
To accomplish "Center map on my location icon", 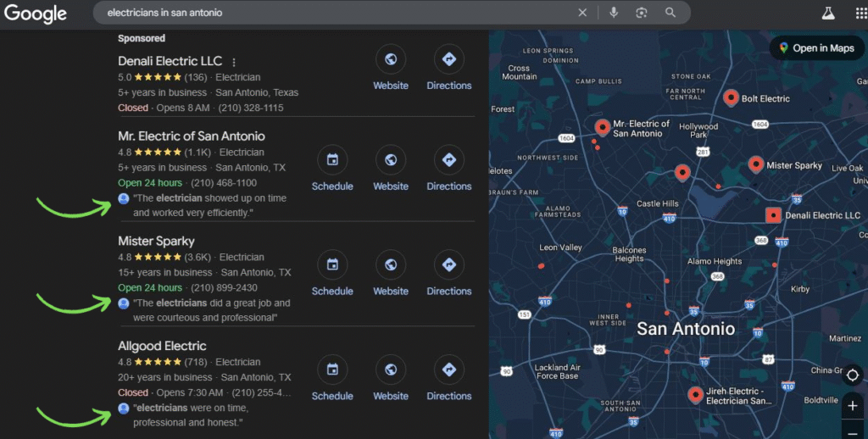I will tap(853, 375).
